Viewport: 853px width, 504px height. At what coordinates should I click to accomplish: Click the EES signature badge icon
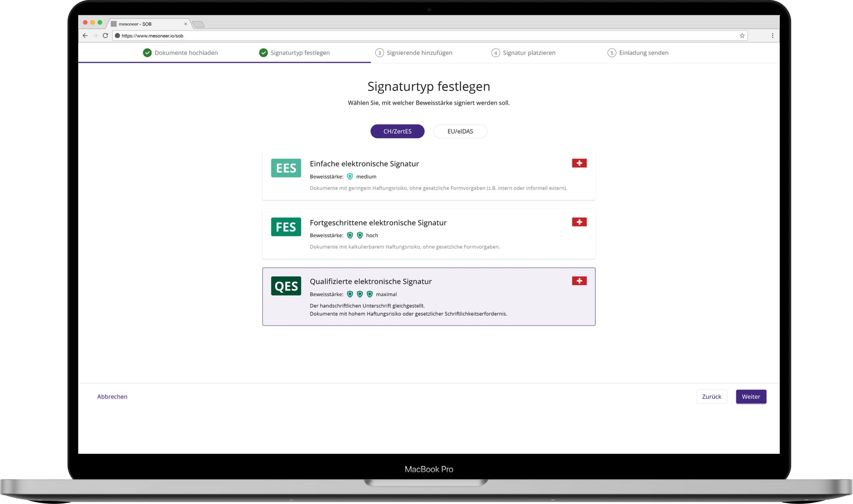pos(286,168)
